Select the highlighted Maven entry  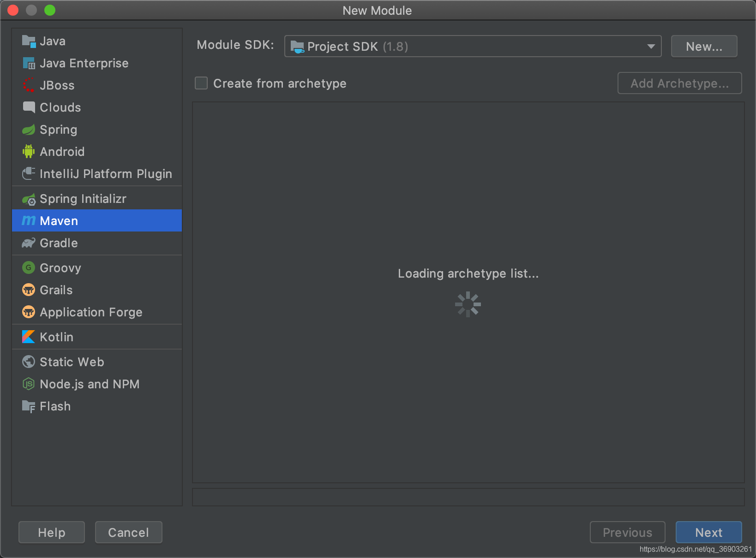[x=97, y=221]
